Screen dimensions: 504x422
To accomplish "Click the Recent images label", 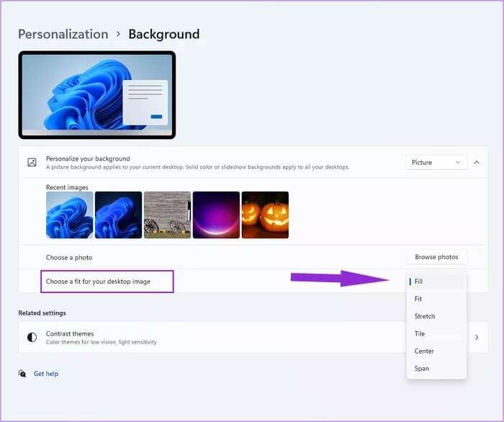I will click(67, 187).
